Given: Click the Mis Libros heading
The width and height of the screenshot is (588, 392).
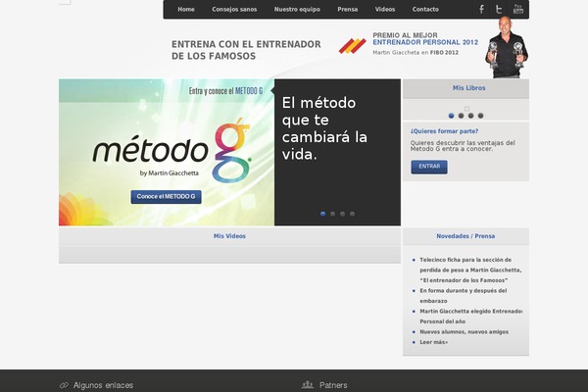Looking at the screenshot, I should pyautogui.click(x=468, y=88).
